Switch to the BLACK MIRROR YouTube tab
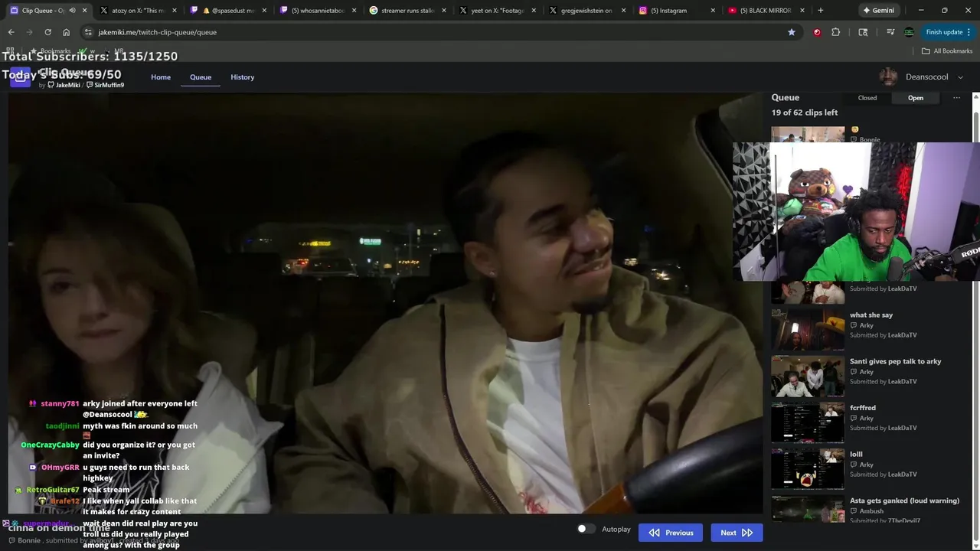Screen dimensions: 980x551 coord(765,11)
